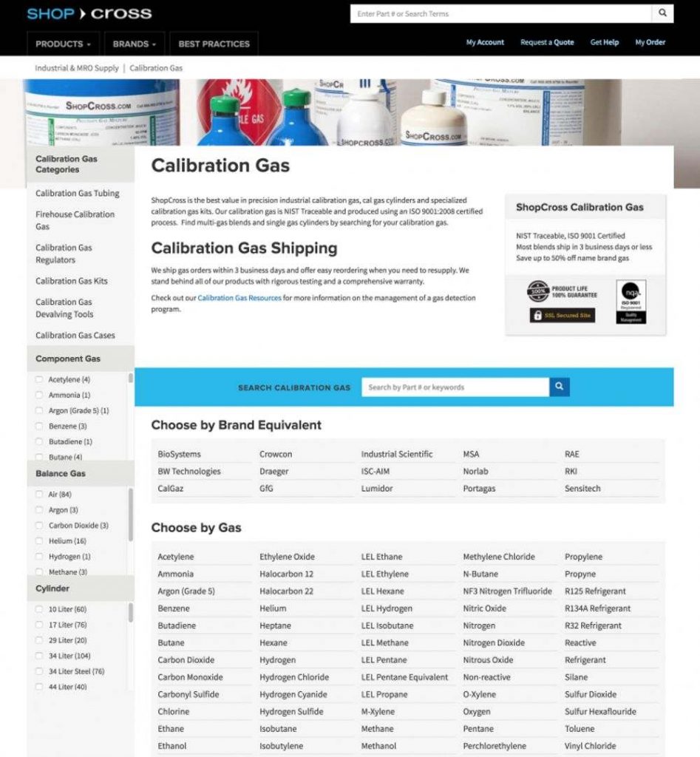Enable the 34 Liter (104) cylinder filter
The width and height of the screenshot is (700, 757).
pos(39,656)
